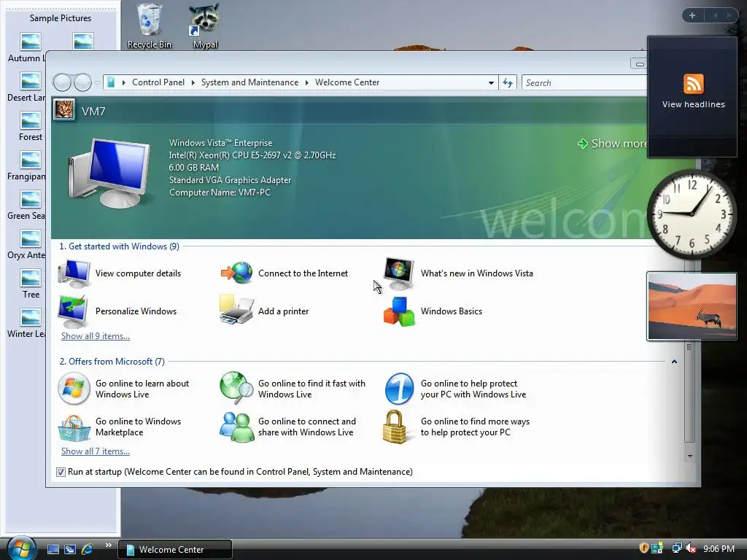Click the oryx slideshow gadget picture
This screenshot has height=560, width=747.
coord(692,306)
